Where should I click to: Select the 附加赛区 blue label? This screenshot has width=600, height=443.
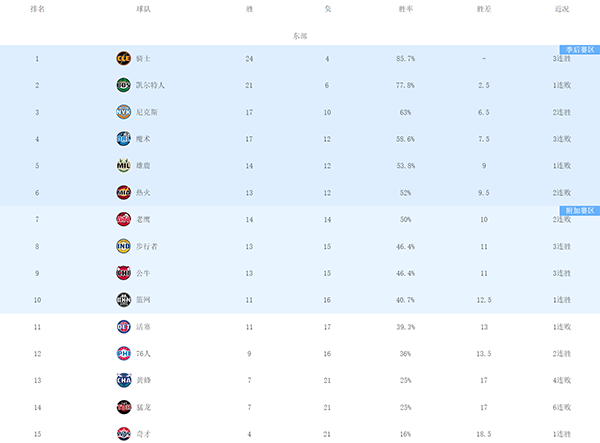(579, 210)
